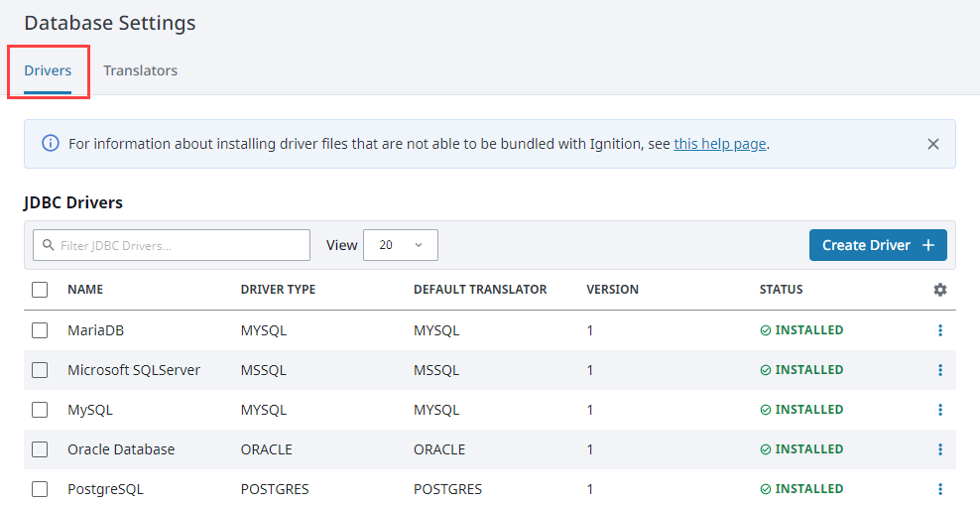Check the MariaDB driver checkbox

pos(40,330)
